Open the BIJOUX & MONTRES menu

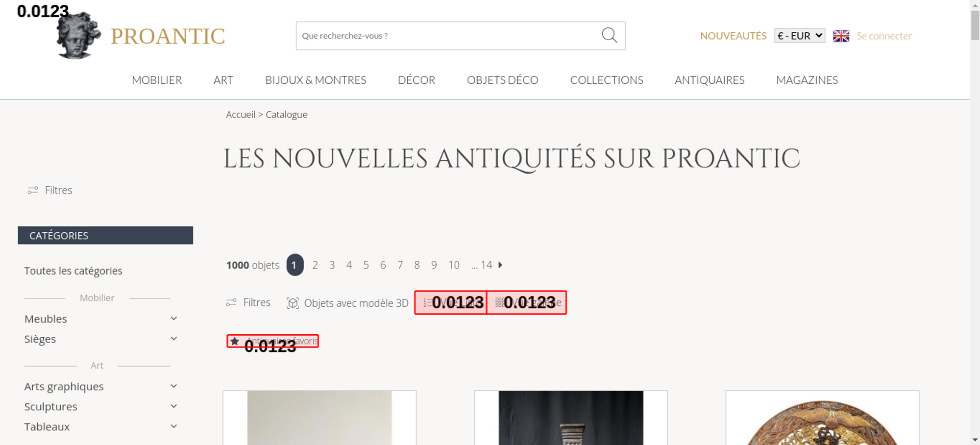[x=316, y=80]
